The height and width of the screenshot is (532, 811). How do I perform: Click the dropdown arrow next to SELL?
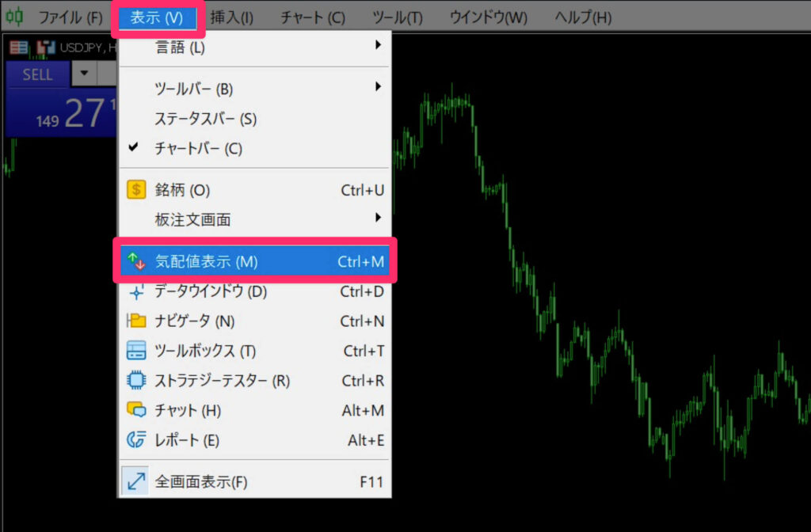[x=84, y=74]
